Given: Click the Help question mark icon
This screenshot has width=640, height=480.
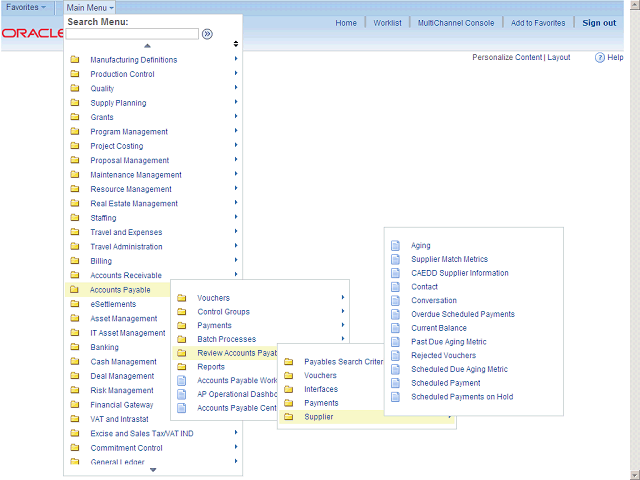Looking at the screenshot, I should pos(600,58).
